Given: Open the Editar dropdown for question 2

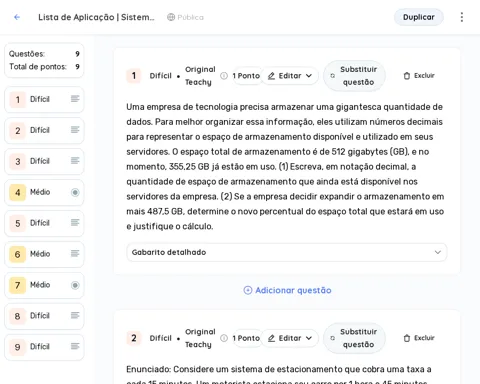Looking at the screenshot, I should tap(290, 338).
